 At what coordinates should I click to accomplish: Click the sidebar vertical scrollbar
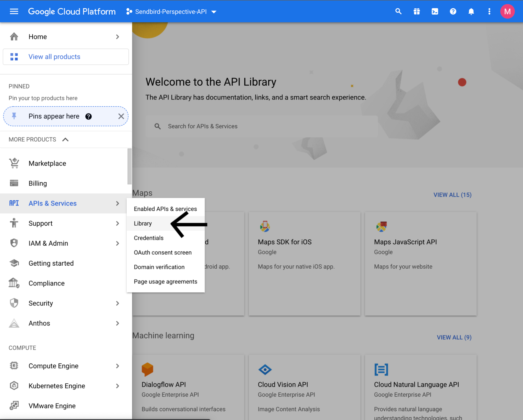click(x=129, y=166)
